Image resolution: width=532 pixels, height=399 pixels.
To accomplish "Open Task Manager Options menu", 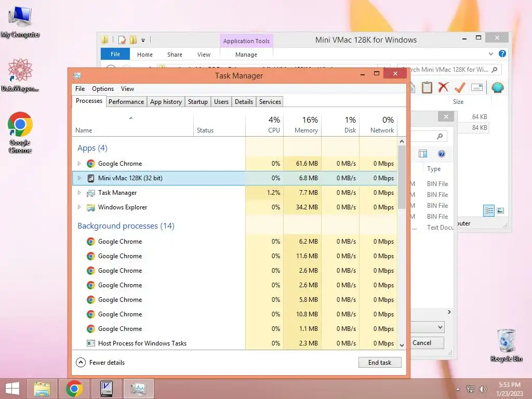I will coord(103,88).
